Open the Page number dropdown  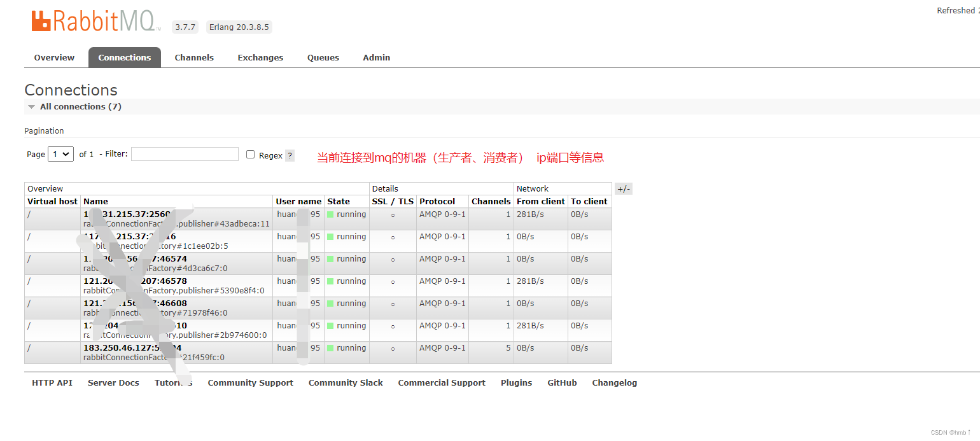[x=61, y=154]
